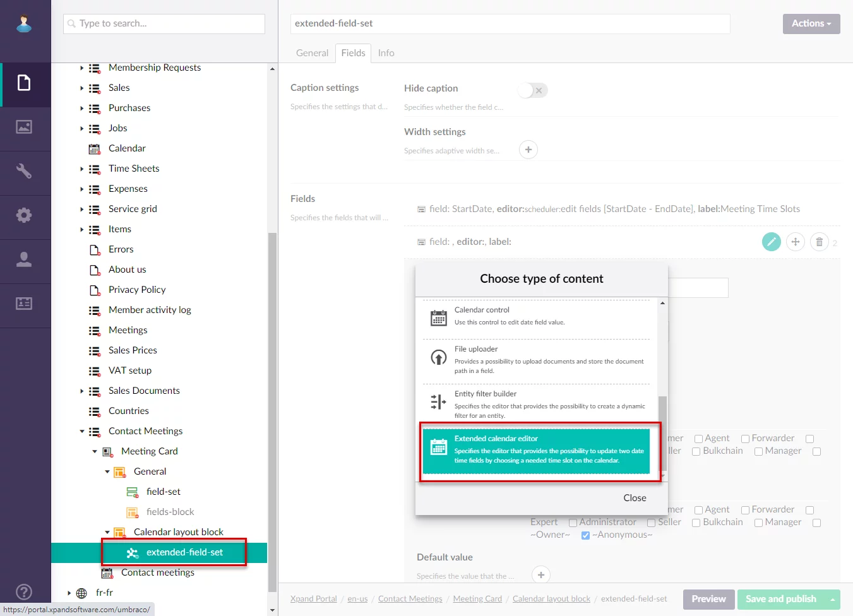Open the wrench Settings section icon

click(x=24, y=171)
